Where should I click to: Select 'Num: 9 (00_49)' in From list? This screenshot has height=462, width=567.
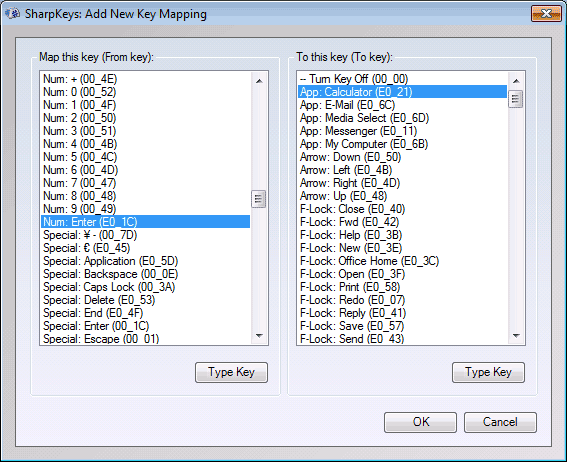(x=146, y=209)
